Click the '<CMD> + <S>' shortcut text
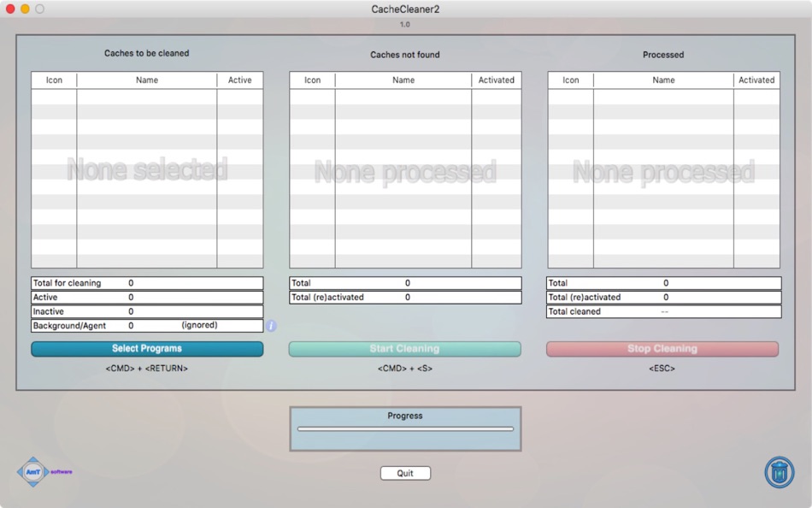Image resolution: width=812 pixels, height=508 pixels. pos(405,369)
